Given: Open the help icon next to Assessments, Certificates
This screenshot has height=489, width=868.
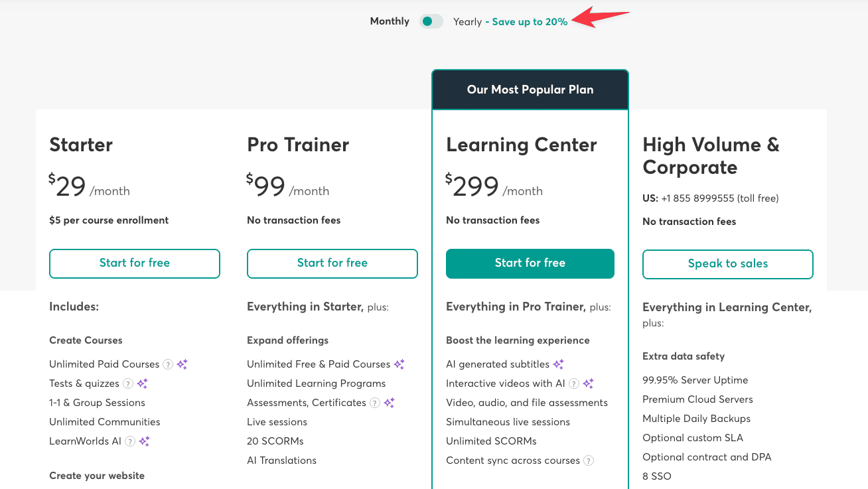Looking at the screenshot, I should [x=374, y=403].
